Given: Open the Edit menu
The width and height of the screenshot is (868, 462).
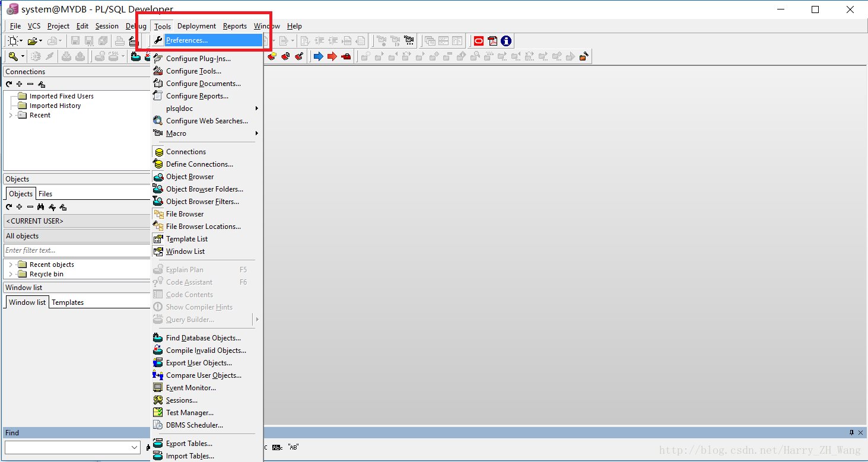Looking at the screenshot, I should [x=82, y=26].
